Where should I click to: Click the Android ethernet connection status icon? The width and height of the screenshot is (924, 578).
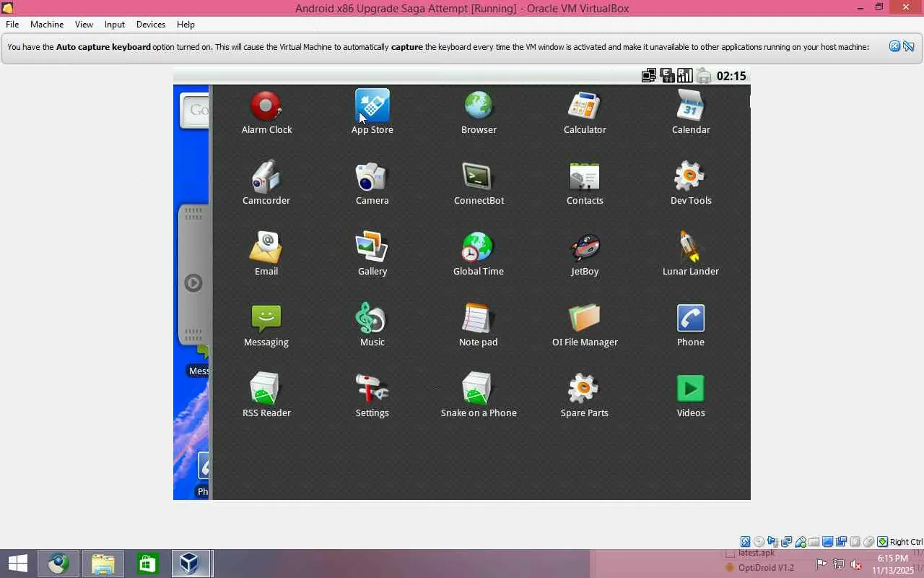click(x=649, y=76)
